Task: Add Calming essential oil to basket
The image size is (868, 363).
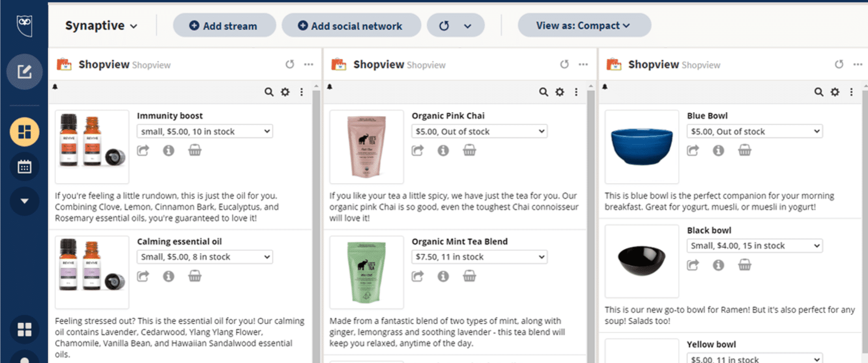Action: point(195,276)
